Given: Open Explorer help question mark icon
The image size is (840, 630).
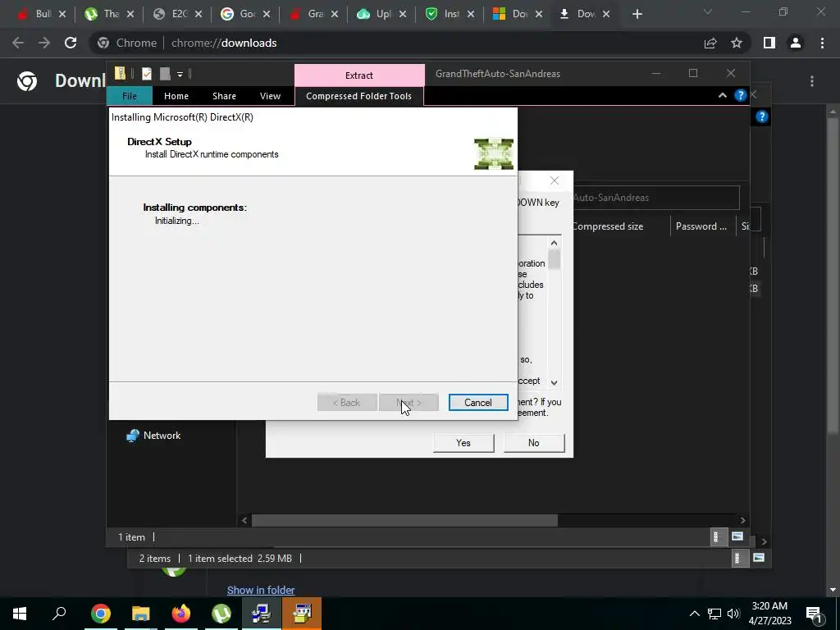Looking at the screenshot, I should click(741, 95).
